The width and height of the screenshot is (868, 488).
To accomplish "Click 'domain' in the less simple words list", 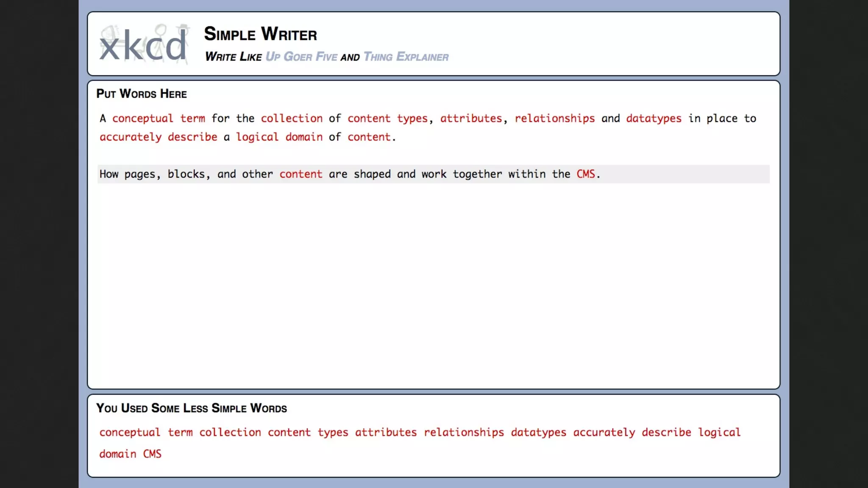I will tap(118, 454).
